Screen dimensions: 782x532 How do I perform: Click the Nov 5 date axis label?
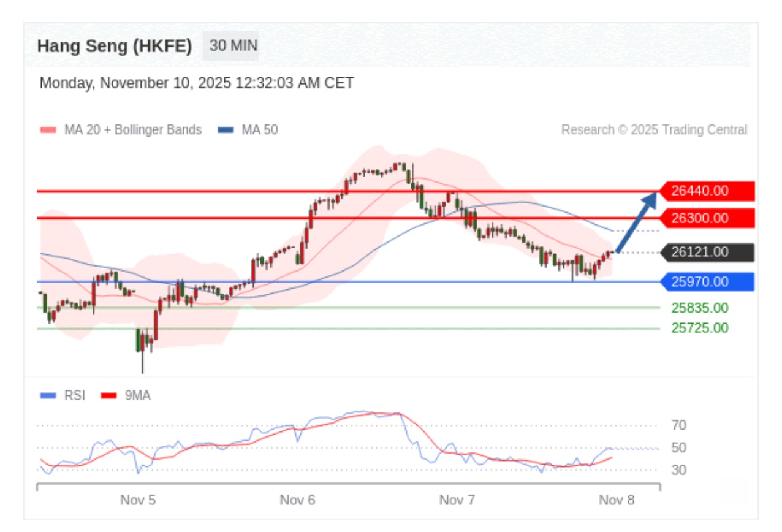tap(138, 500)
